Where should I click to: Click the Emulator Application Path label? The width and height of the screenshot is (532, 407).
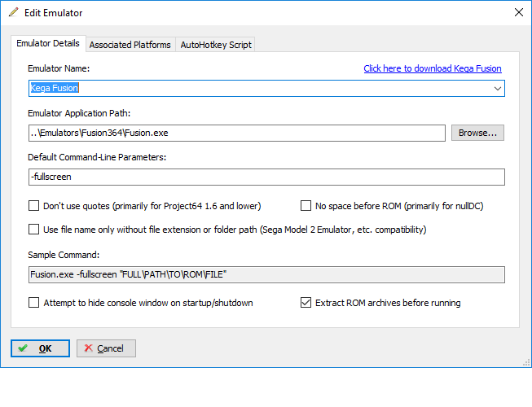pyautogui.click(x=79, y=113)
